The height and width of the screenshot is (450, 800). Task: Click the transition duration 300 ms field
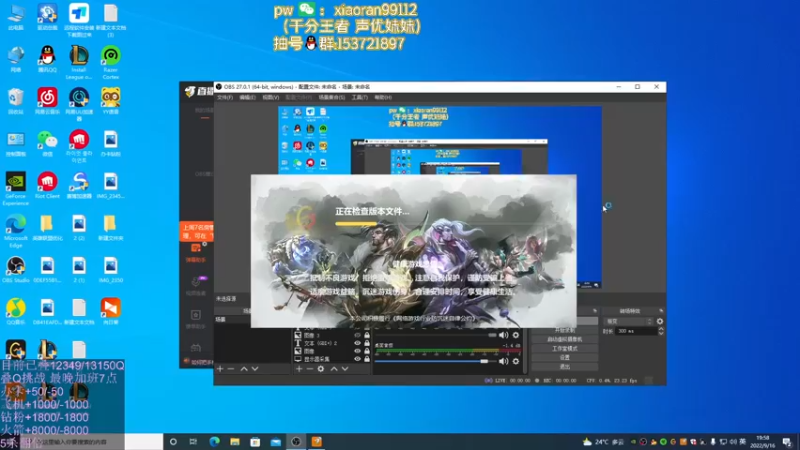coord(636,331)
